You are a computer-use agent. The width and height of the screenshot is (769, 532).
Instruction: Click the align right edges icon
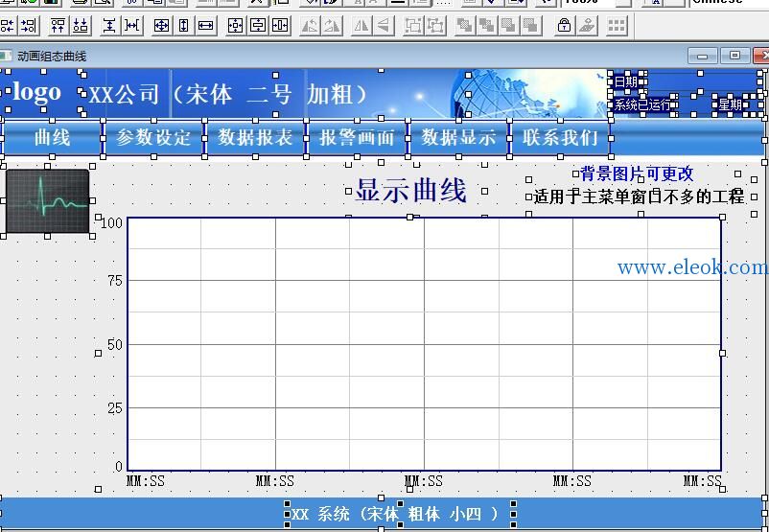[29, 26]
